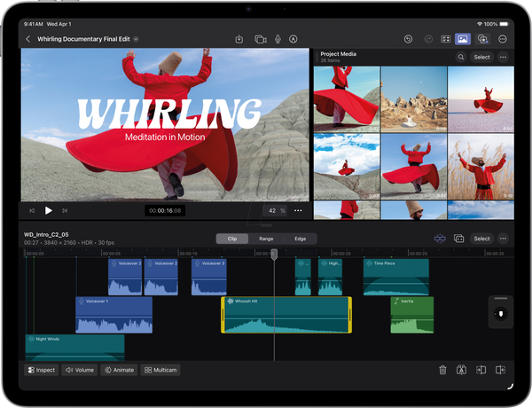
Task: Open the camera capture icon
Action: 260,39
